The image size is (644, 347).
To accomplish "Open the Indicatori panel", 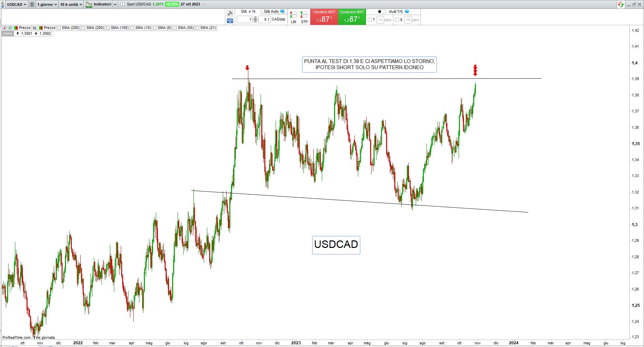I will [x=98, y=4].
